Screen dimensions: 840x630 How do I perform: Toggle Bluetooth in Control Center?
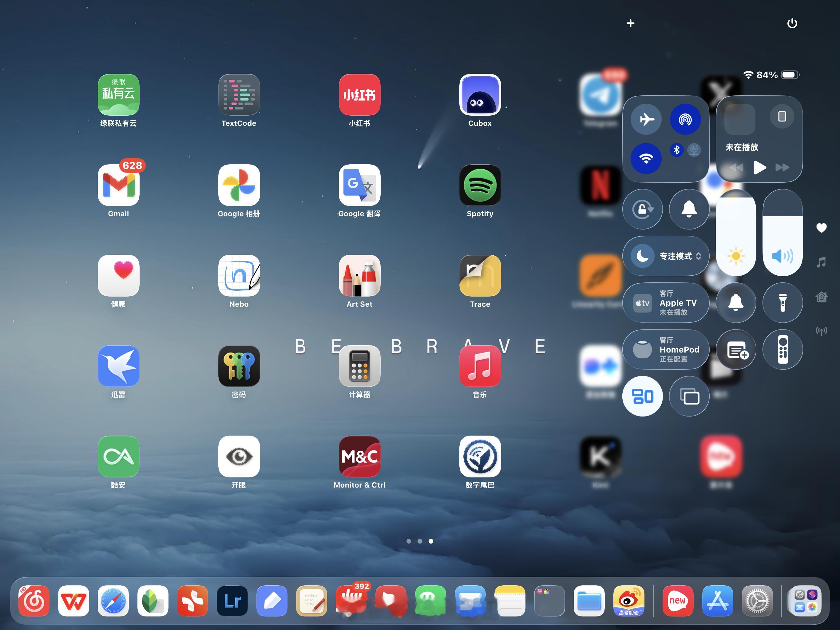[x=677, y=150]
